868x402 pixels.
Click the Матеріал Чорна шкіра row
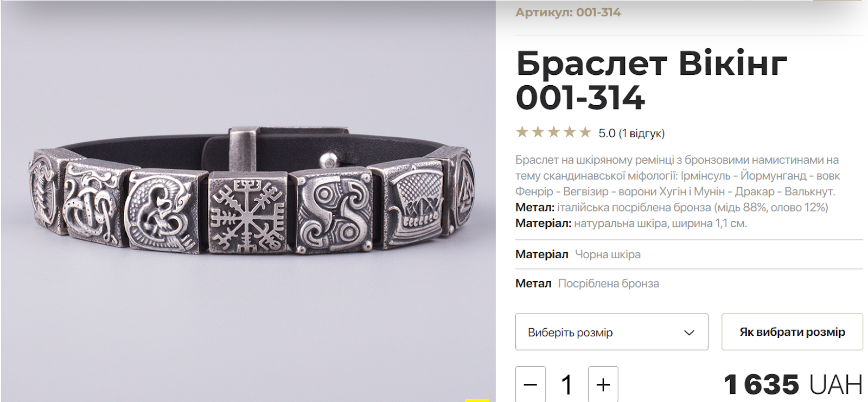coord(689,254)
